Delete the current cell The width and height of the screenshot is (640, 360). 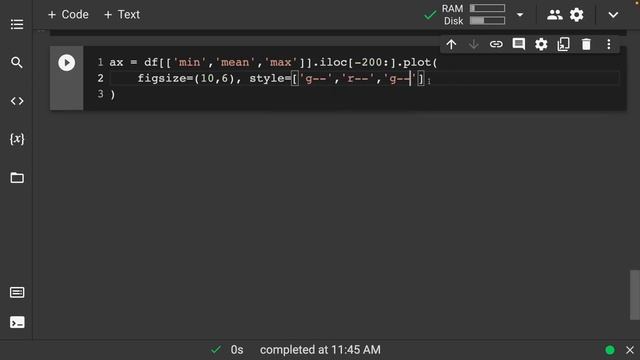coord(586,44)
